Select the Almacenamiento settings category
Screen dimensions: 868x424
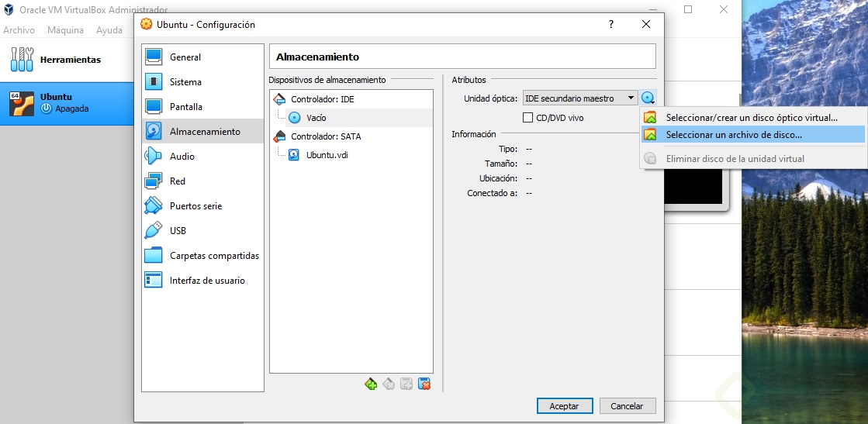(202, 131)
